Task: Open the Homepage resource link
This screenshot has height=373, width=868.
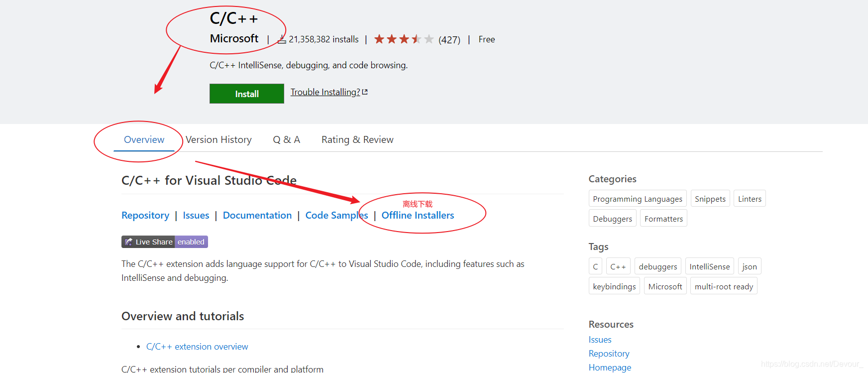Action: (x=610, y=368)
